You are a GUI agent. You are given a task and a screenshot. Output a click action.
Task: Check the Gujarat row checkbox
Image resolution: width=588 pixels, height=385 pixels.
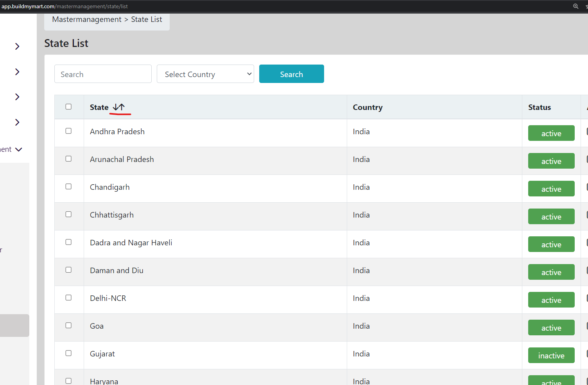point(68,353)
